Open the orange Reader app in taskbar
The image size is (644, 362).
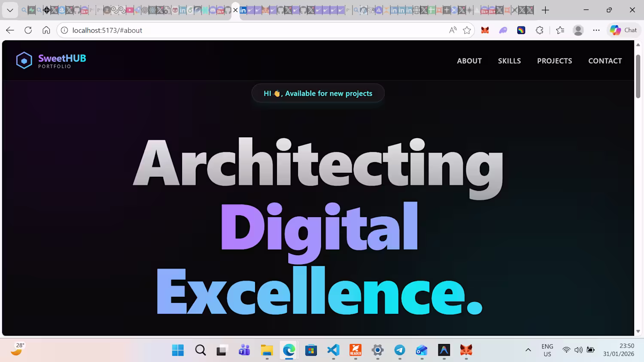pos(355,350)
